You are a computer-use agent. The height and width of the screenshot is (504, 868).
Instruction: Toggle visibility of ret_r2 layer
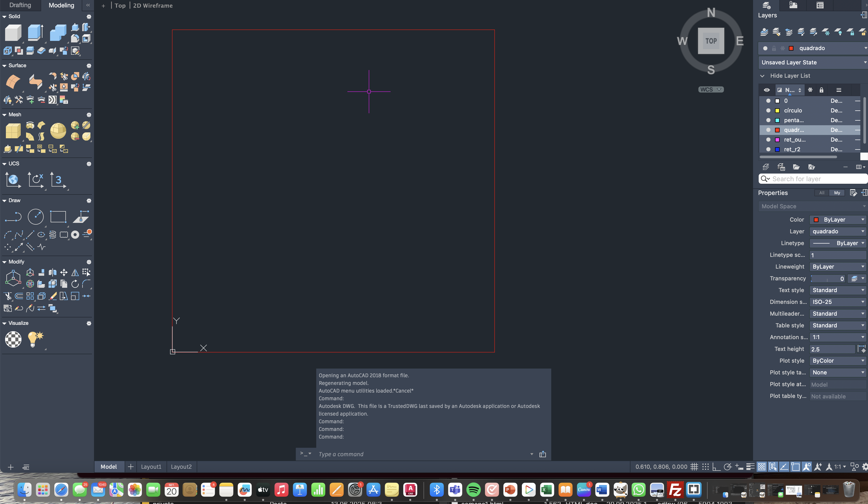pyautogui.click(x=768, y=149)
